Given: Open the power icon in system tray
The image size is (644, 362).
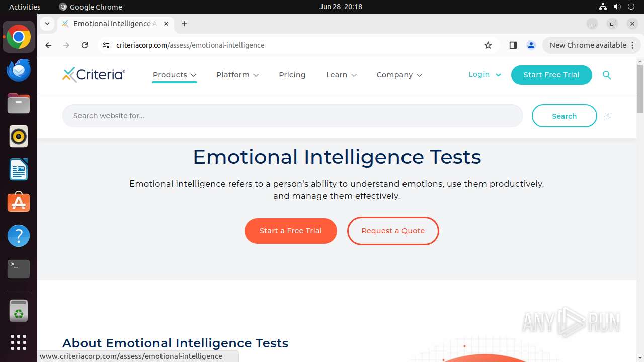Looking at the screenshot, I should [631, 7].
